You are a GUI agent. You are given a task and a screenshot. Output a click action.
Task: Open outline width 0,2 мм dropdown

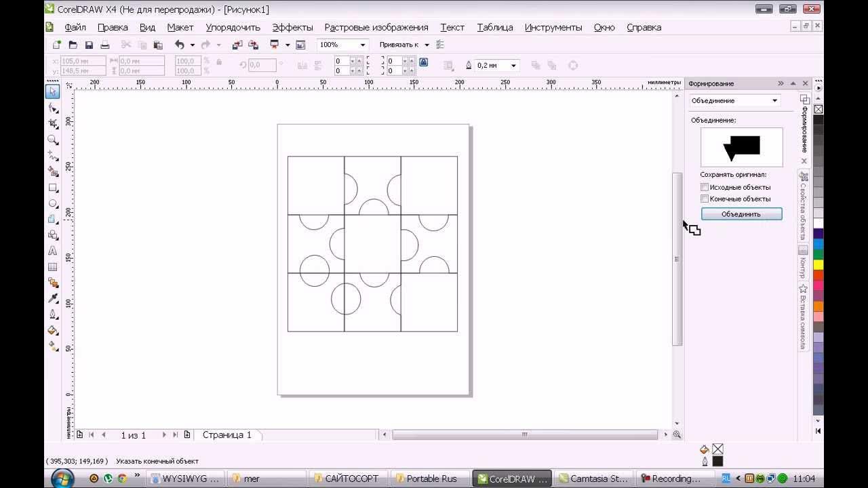(513, 66)
